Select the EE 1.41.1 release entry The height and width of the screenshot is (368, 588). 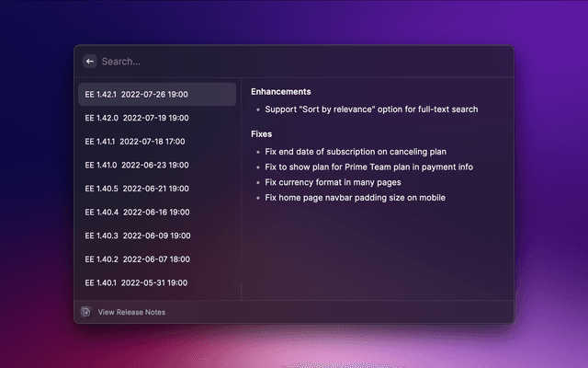point(157,142)
